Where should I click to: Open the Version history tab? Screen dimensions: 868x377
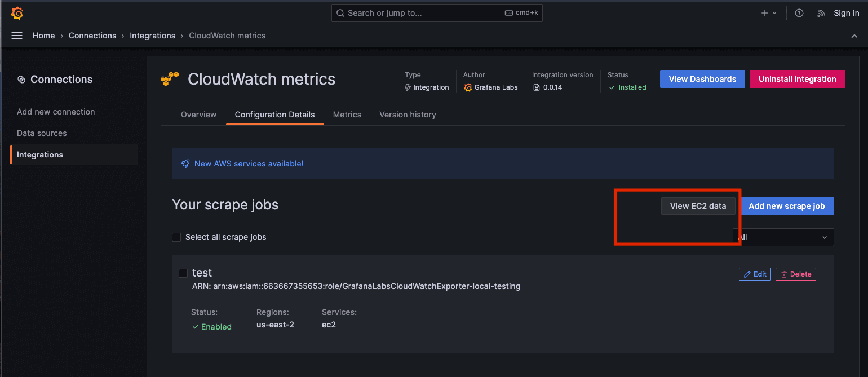407,115
